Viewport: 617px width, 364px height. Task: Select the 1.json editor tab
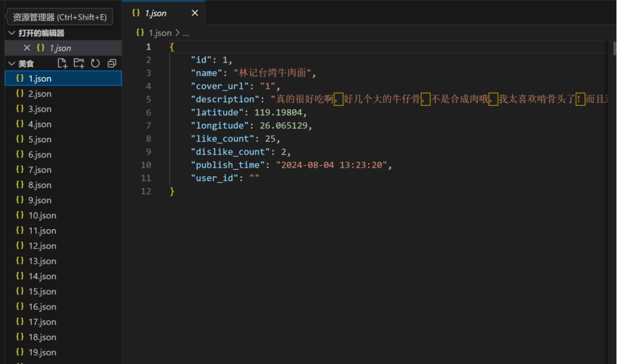pyautogui.click(x=156, y=13)
